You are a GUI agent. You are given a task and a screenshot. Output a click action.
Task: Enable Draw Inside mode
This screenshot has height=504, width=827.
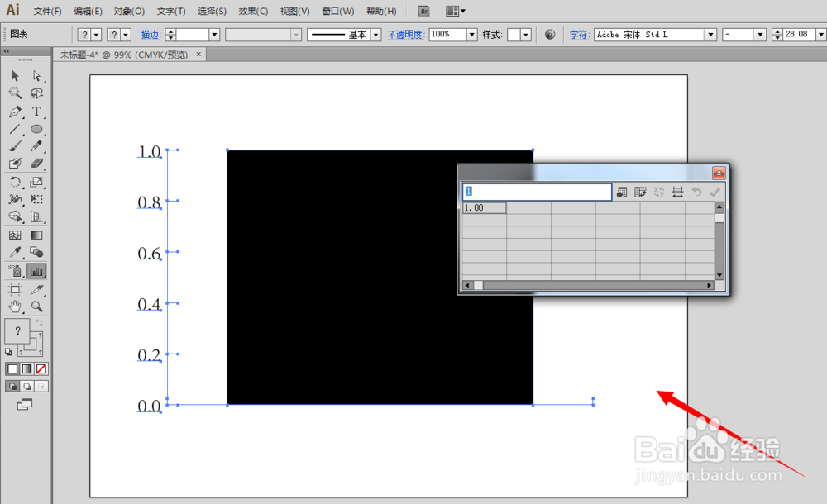click(41, 387)
